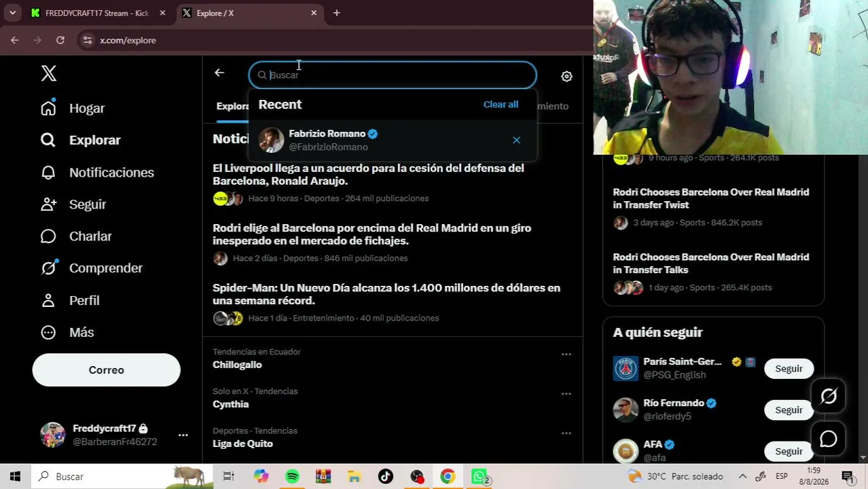Click Fabrizio Romano avatar in recents
The image size is (868, 489).
coord(271,140)
